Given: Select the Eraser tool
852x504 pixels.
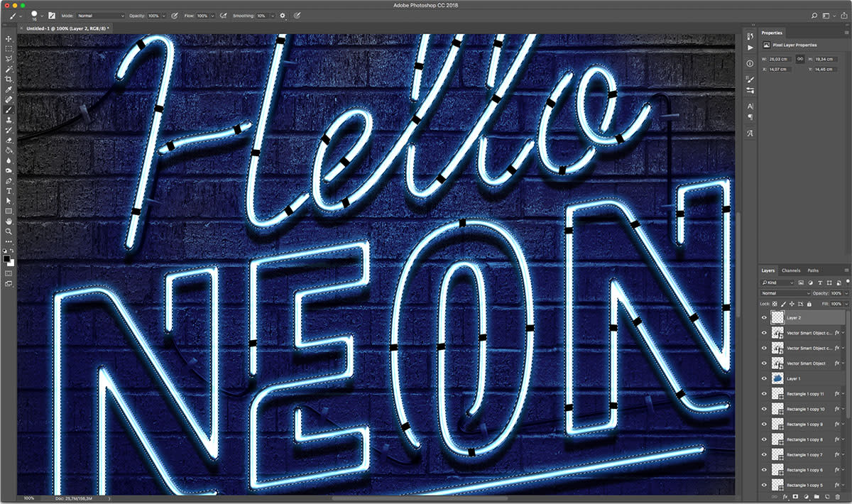Looking at the screenshot, I should click(x=9, y=141).
